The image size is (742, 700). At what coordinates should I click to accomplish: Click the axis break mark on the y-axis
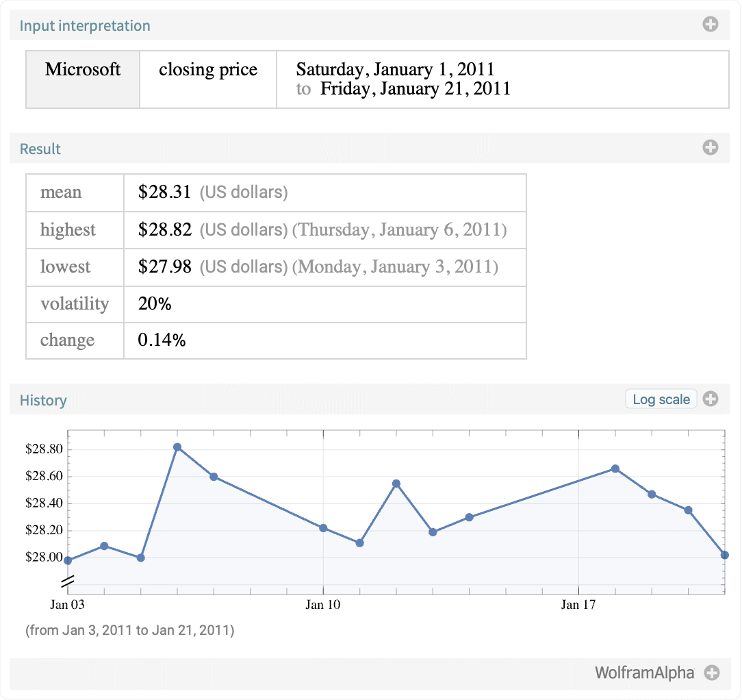[67, 582]
